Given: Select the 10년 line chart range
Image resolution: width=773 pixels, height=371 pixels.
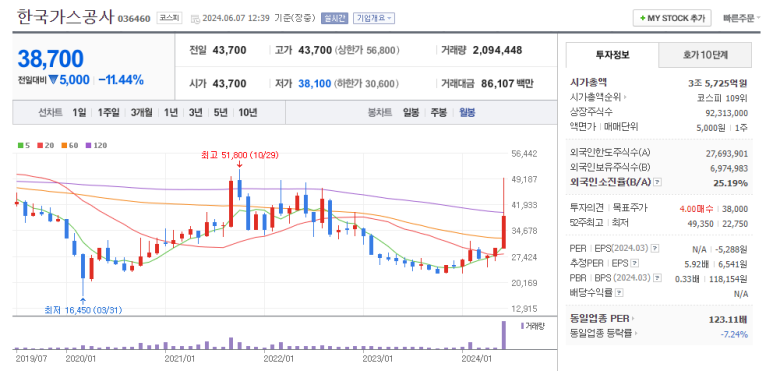Looking at the screenshot, I should (247, 113).
